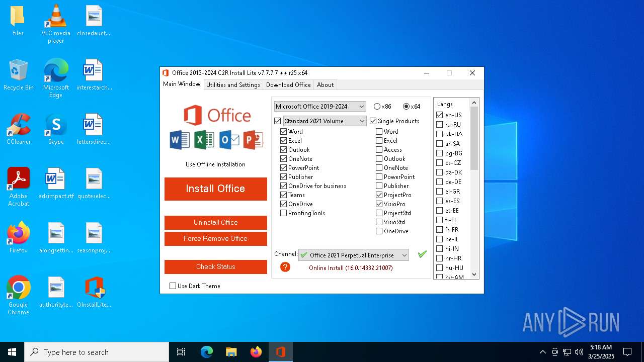Click Online Install version text
The height and width of the screenshot is (362, 644).
point(351,267)
